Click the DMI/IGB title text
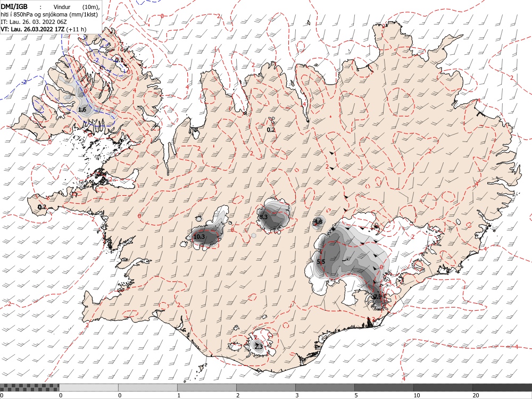This screenshot has height=399, width=532. (14, 6)
